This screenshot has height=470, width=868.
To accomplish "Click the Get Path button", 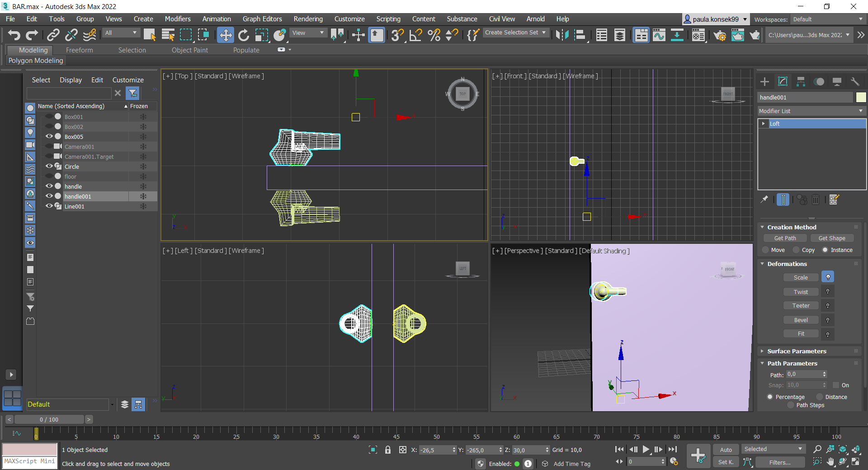I will [785, 238].
